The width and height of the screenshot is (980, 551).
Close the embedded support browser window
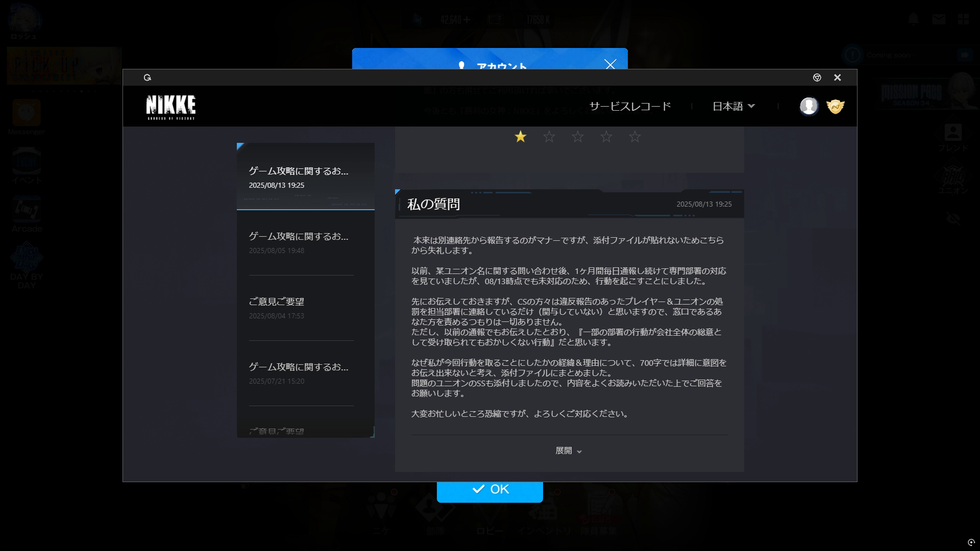[837, 78]
